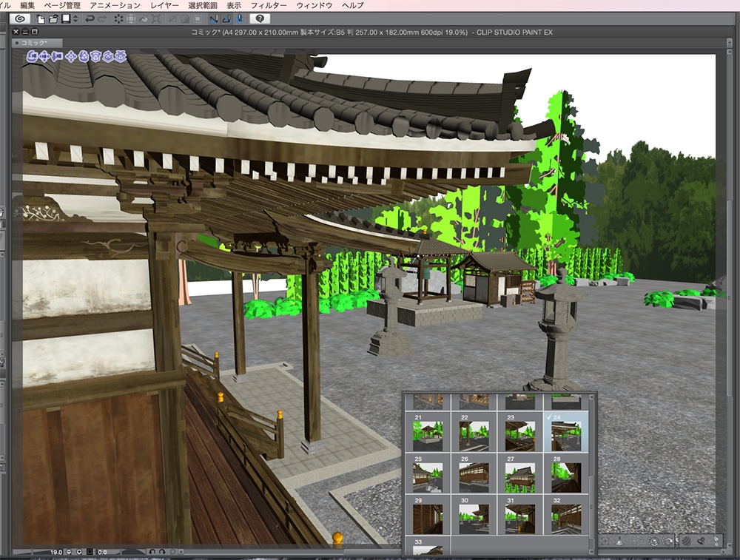Click the fit-to-window button in the bottom bar

(x=90, y=551)
